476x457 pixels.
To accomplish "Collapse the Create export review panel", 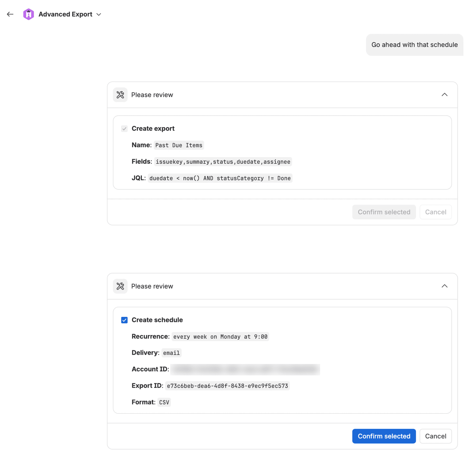I will (445, 95).
